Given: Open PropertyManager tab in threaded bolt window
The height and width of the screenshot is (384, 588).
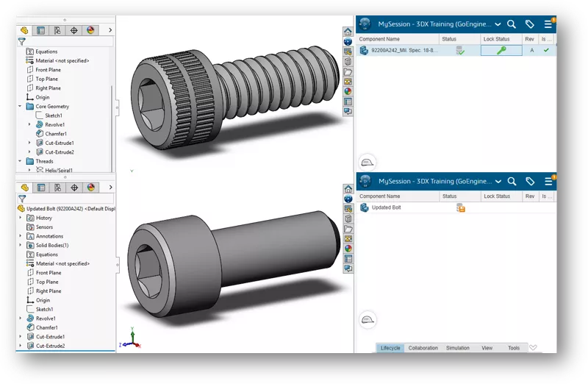Looking at the screenshot, I should pos(41,30).
